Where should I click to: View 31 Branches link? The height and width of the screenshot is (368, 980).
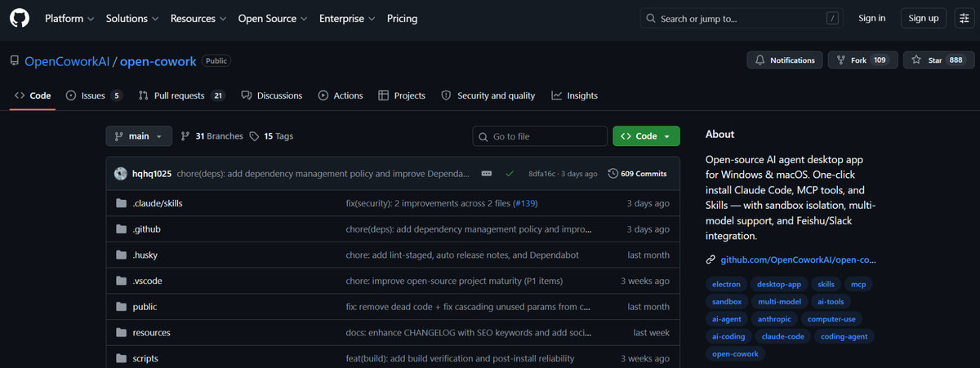point(212,136)
